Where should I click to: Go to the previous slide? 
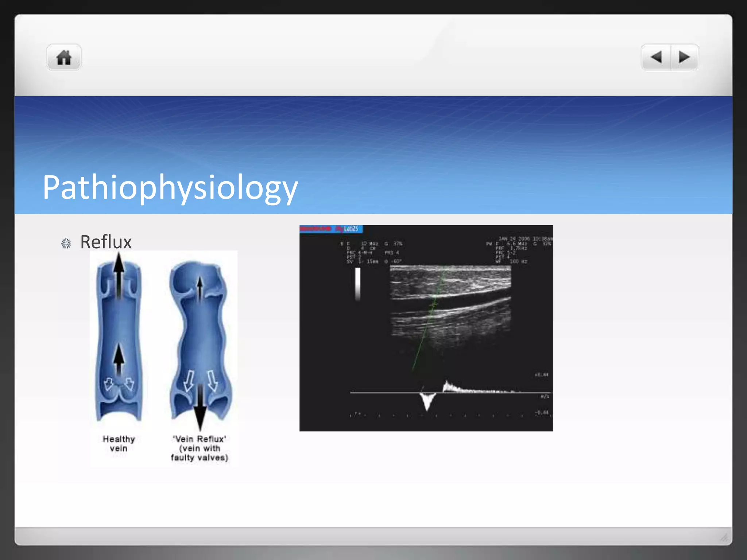tap(656, 57)
